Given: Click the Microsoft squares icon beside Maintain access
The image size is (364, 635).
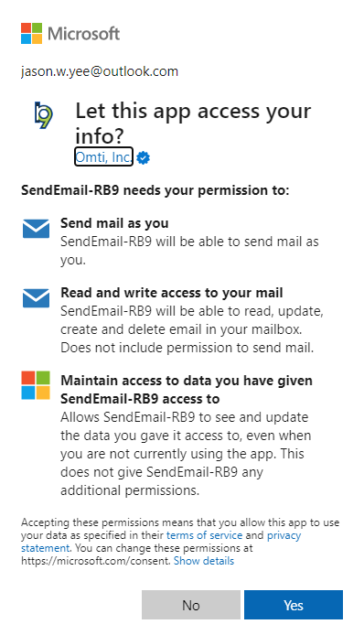Looking at the screenshot, I should [36, 385].
